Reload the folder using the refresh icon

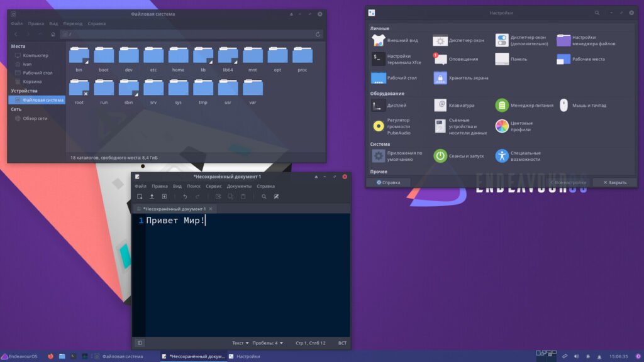pyautogui.click(x=318, y=34)
